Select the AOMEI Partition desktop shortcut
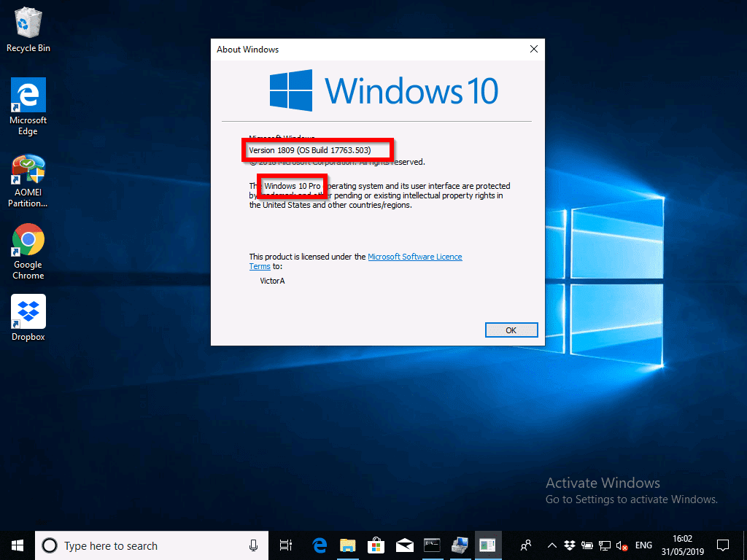This screenshot has width=747, height=560. pyautogui.click(x=28, y=181)
